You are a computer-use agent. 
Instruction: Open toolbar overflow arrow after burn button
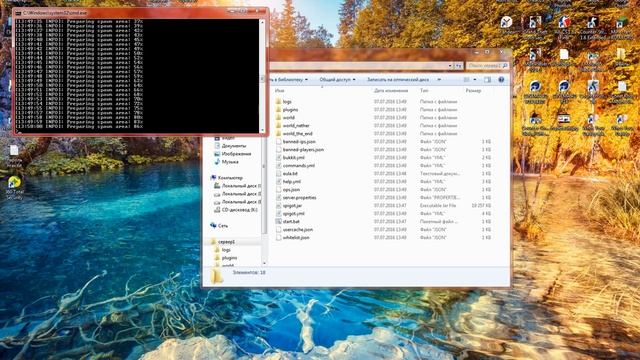[x=439, y=80]
